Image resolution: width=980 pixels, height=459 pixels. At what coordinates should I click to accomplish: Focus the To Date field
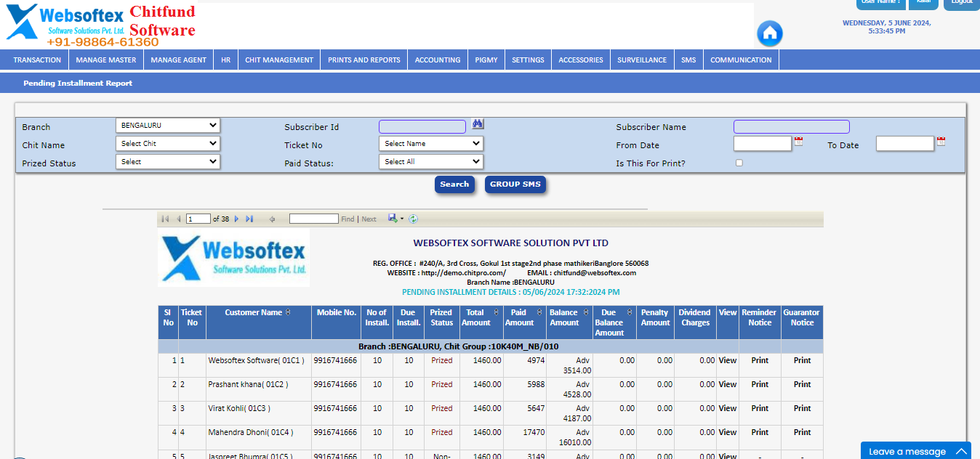[905, 143]
